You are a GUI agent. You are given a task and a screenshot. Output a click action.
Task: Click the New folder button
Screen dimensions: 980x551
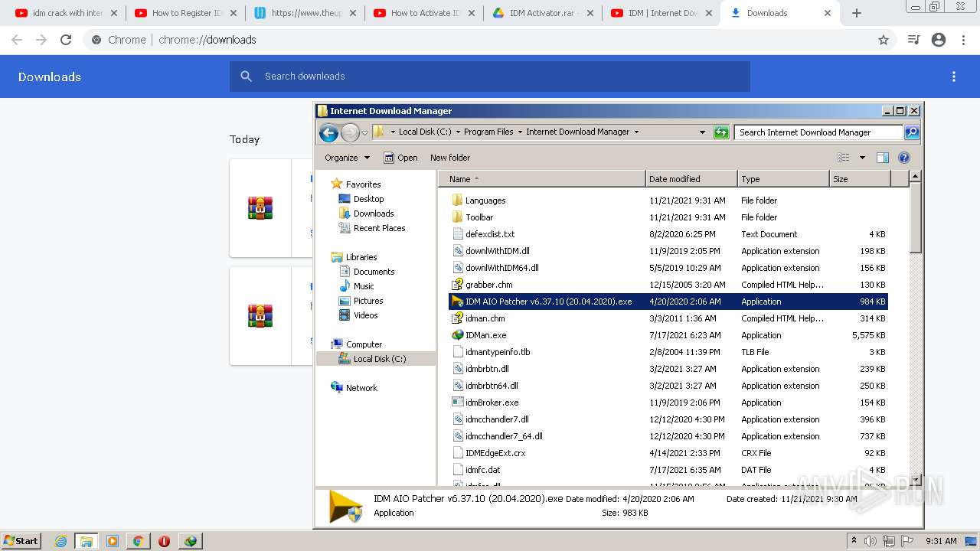450,158
